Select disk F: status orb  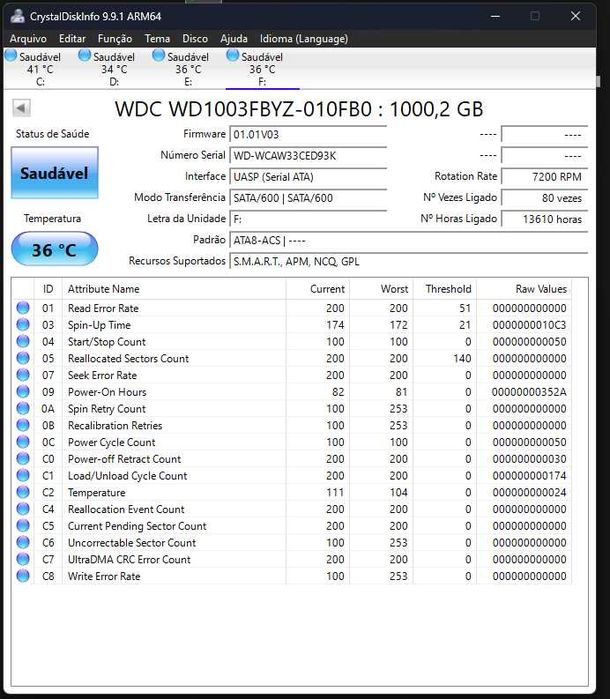click(x=233, y=56)
